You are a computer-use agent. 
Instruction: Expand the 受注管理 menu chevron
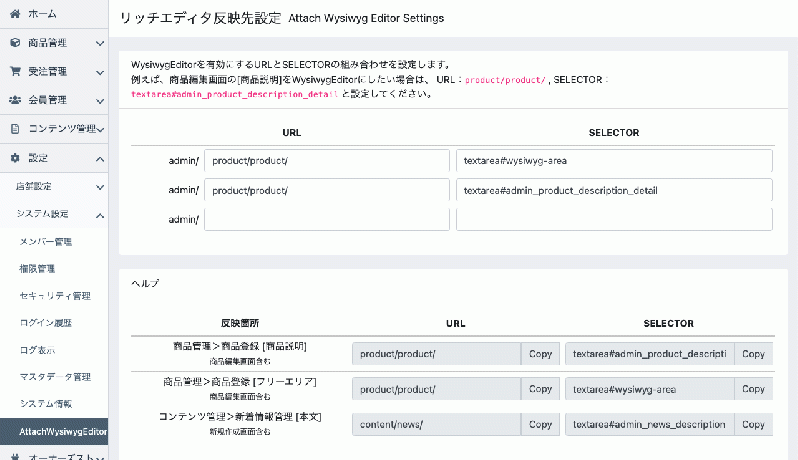point(100,72)
